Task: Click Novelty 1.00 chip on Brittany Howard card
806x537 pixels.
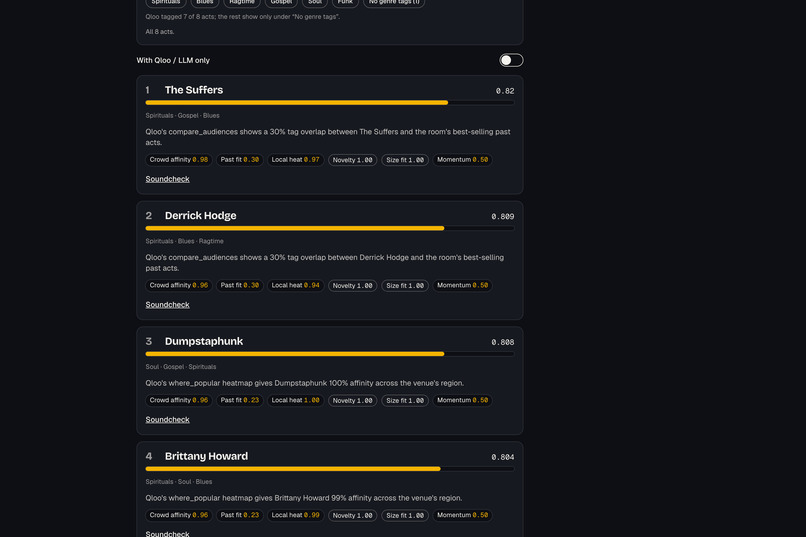Action: click(x=353, y=515)
